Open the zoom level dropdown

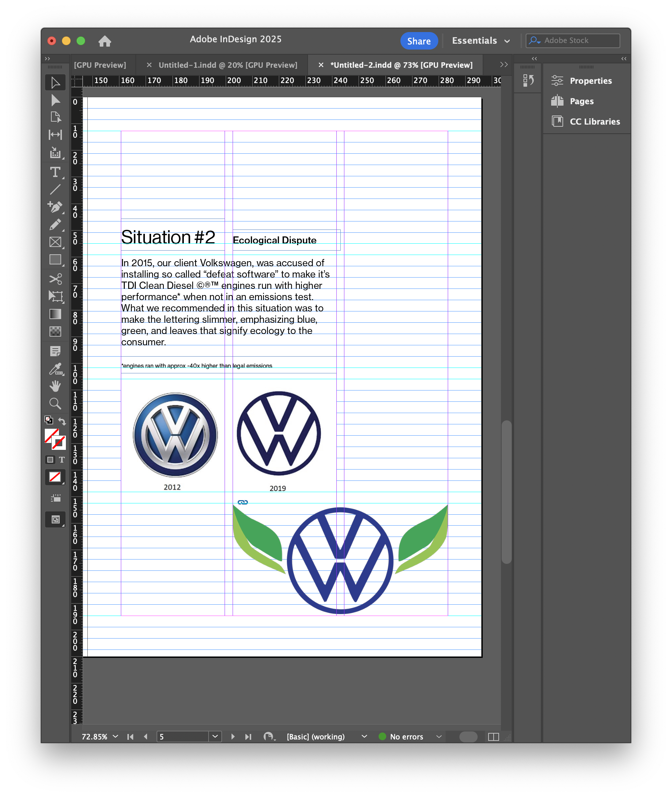(x=115, y=737)
